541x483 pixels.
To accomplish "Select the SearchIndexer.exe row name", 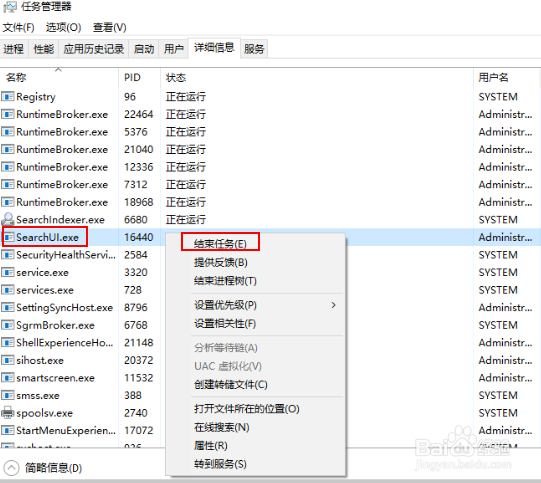I will (x=60, y=219).
